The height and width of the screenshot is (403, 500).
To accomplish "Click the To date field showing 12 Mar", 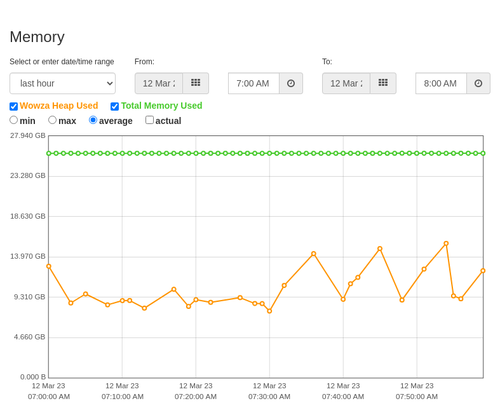I will point(346,83).
